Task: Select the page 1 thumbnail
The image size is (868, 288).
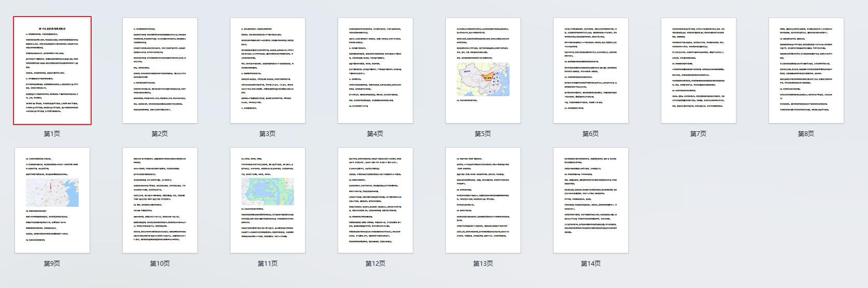Action: click(x=52, y=70)
